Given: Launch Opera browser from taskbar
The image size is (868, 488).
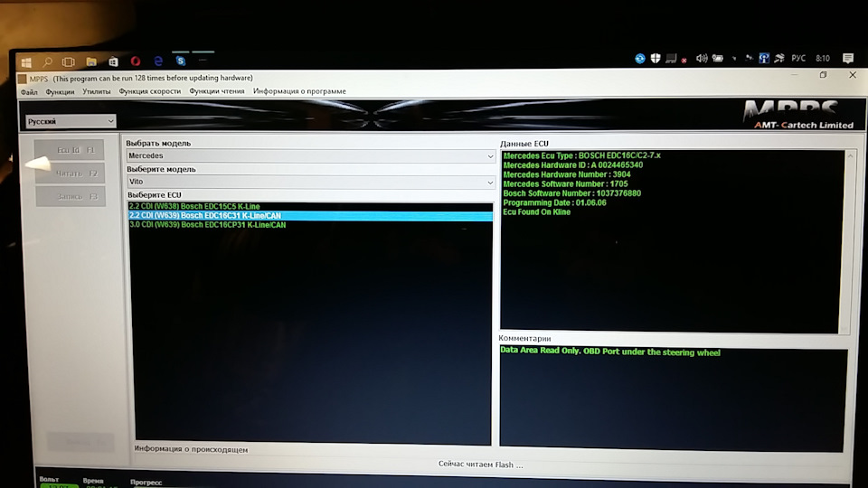Looking at the screenshot, I should point(136,61).
